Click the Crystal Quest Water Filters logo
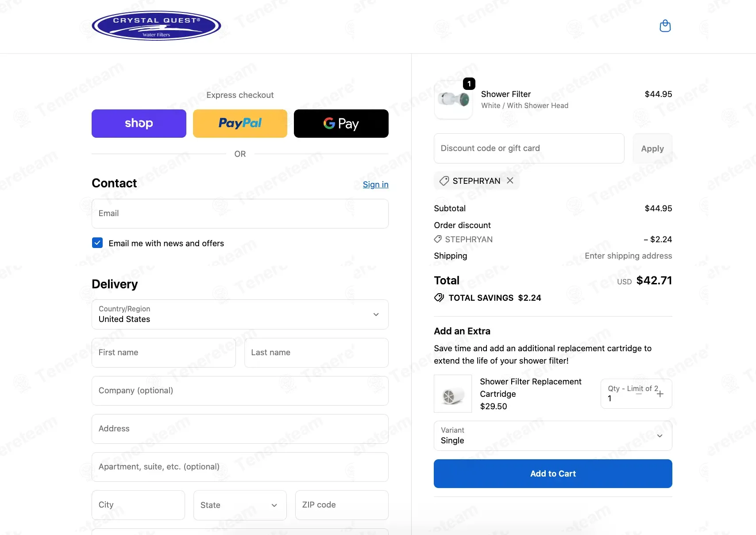 click(156, 26)
